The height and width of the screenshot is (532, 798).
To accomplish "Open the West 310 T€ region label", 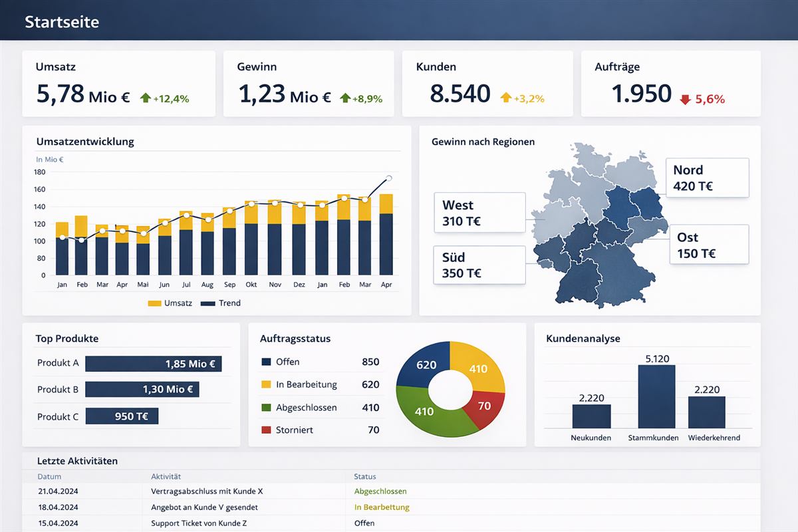I will click(479, 213).
